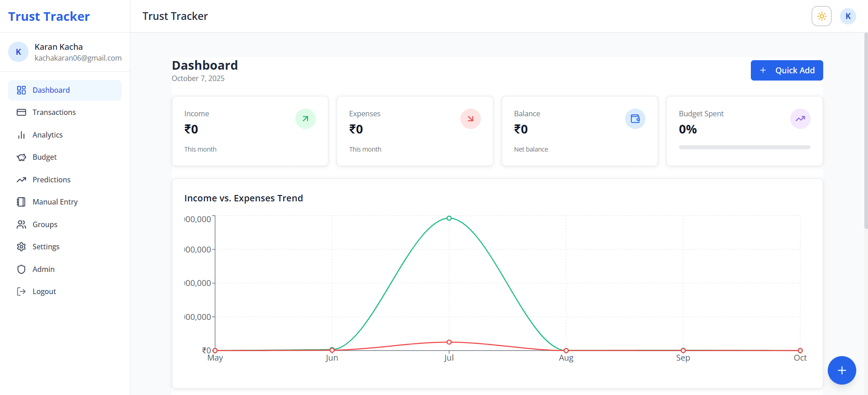Toggle the sun light/dark theme button
Viewport: 868px width, 395px height.
tap(821, 16)
